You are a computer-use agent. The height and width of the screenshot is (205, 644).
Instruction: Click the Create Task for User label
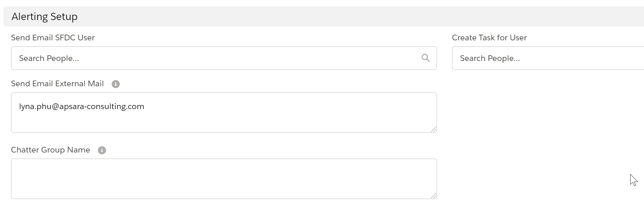489,38
